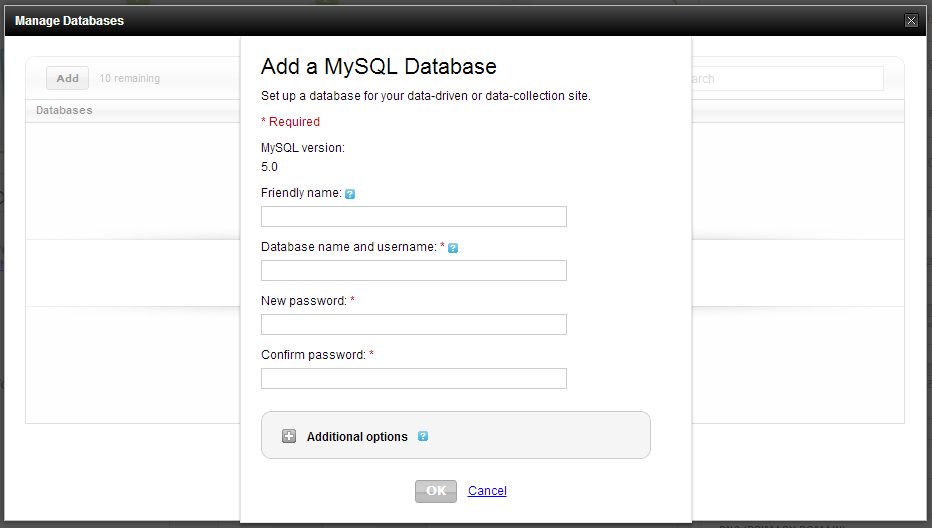
Task: Click the Friendly name label
Action: coord(301,193)
